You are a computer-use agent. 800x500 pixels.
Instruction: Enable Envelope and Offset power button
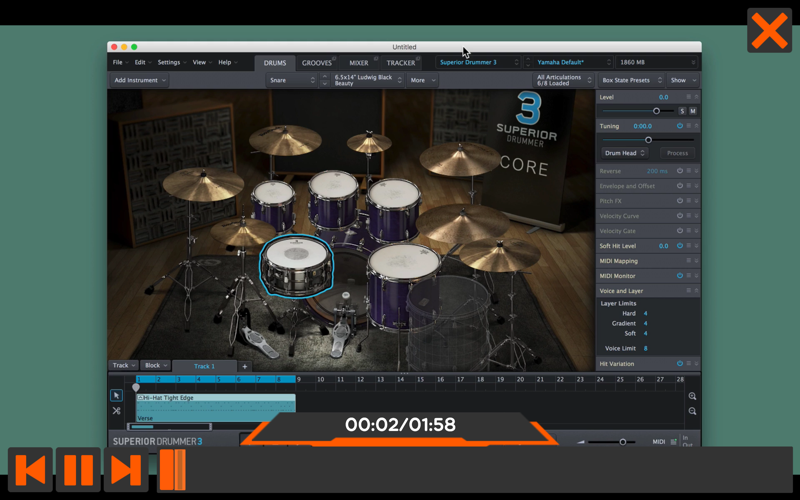(680, 186)
